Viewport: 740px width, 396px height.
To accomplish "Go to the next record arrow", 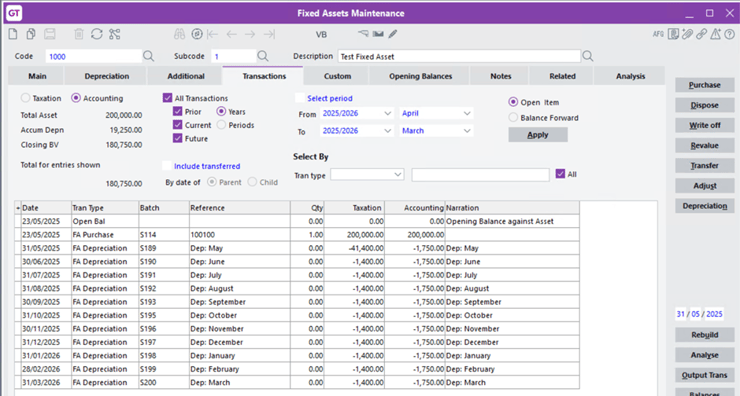I will coord(250,34).
